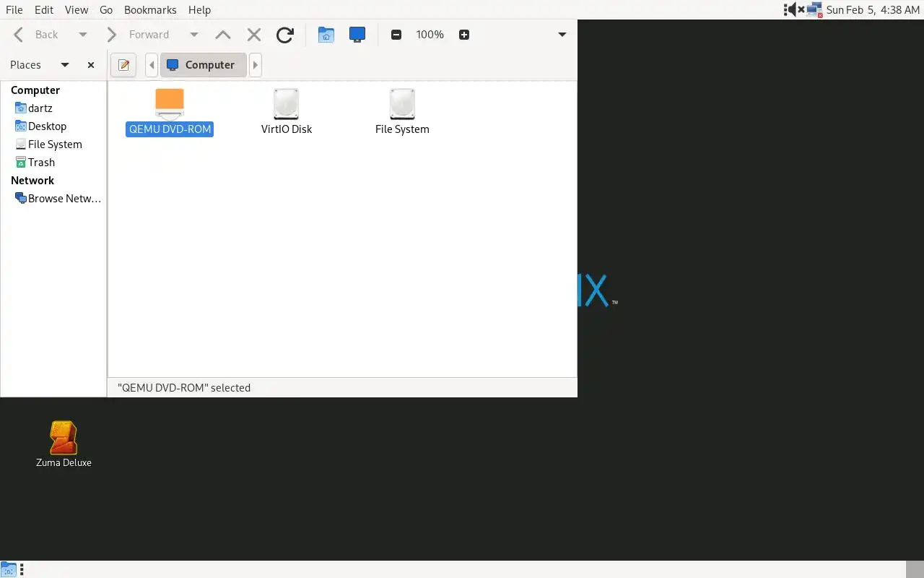Open the Back history dropdown arrow
The width and height of the screenshot is (924, 578).
click(82, 35)
